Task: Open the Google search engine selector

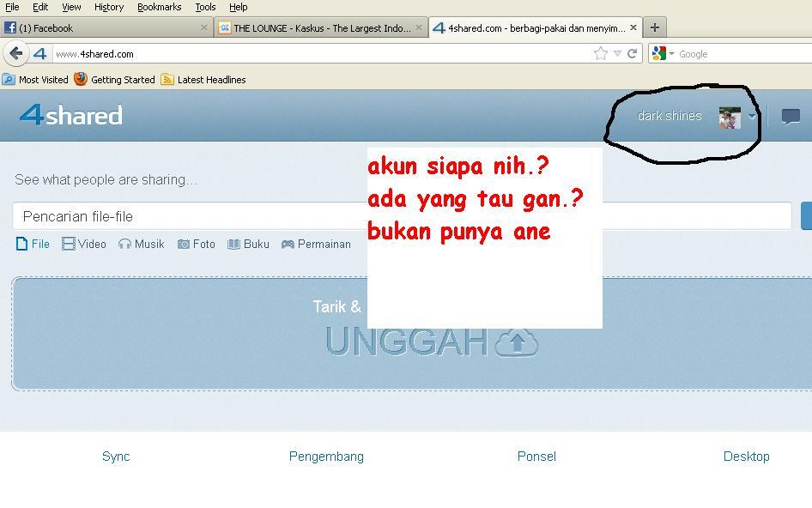Action: 663,53
